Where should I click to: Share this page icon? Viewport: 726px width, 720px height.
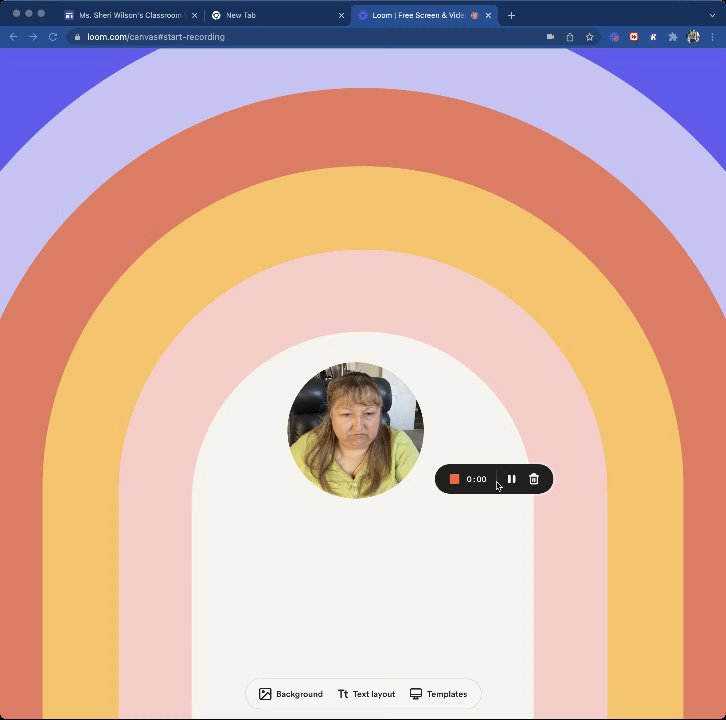point(570,37)
